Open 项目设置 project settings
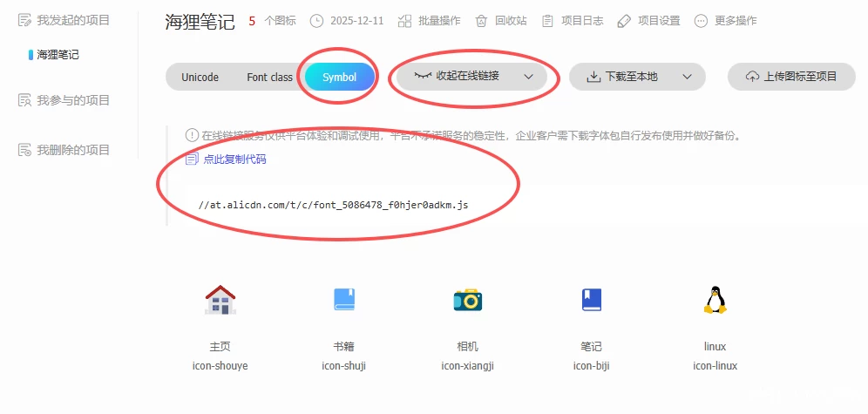Screen dimensions: 868x414 [649, 21]
